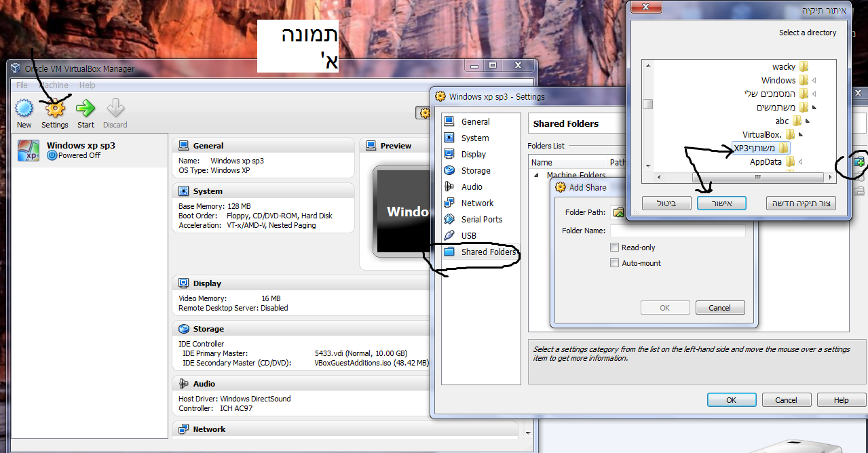This screenshot has height=453, width=868.
Task: Open the System category in Settings sidebar
Action: pos(475,138)
